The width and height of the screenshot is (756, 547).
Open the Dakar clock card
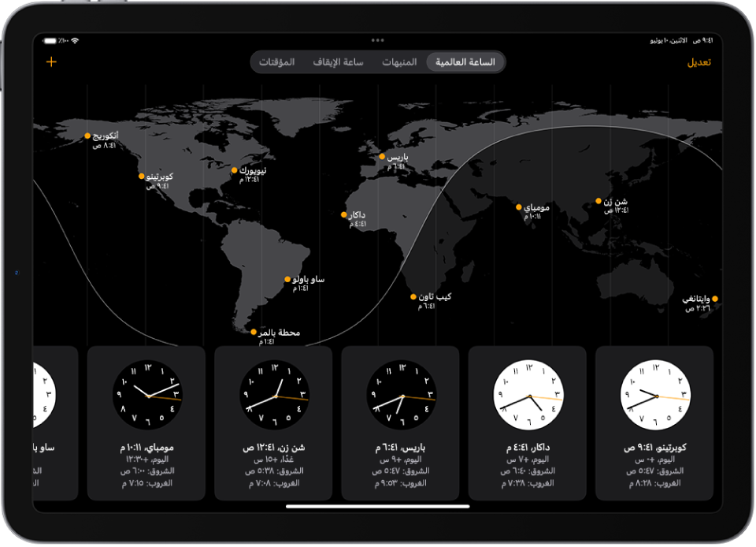click(x=528, y=423)
